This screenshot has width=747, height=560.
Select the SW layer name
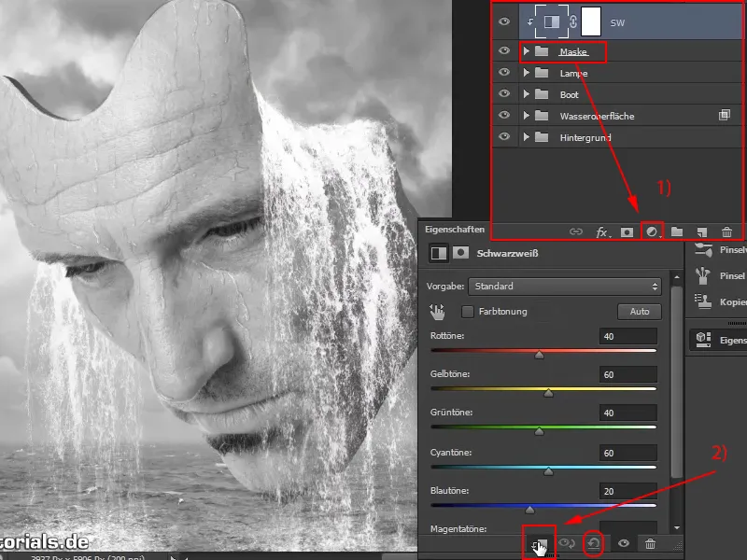click(x=617, y=22)
